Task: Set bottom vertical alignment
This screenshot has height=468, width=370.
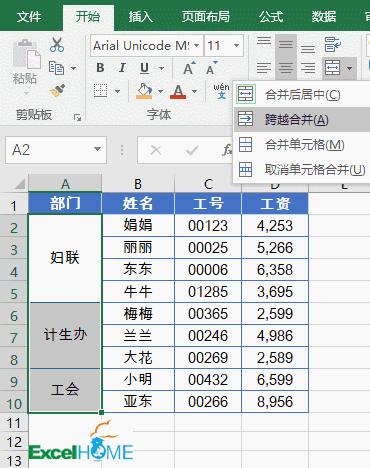Action: [308, 49]
